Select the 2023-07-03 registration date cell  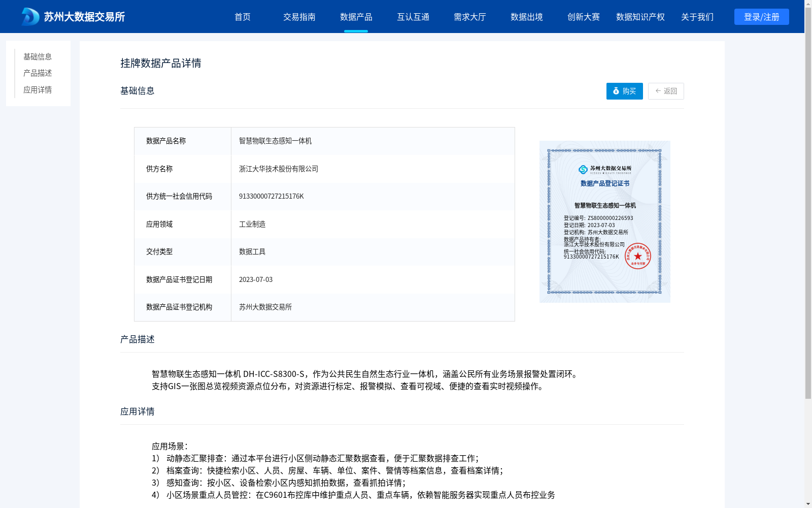click(373, 279)
